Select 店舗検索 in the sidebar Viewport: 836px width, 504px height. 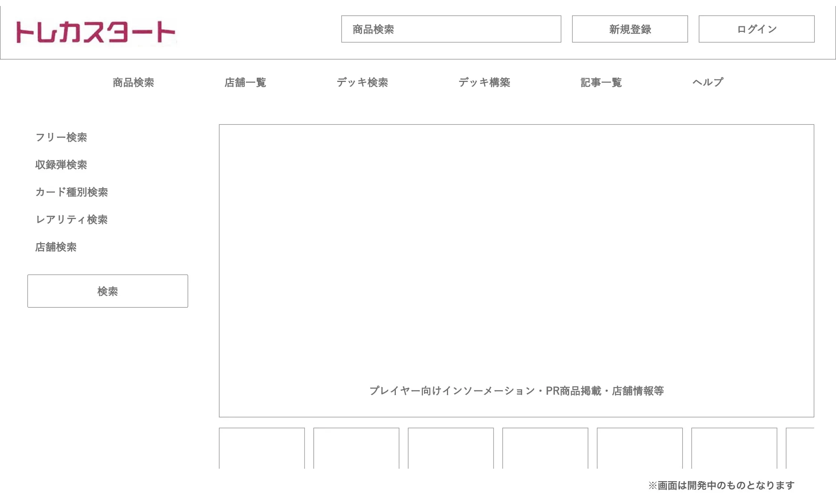(x=56, y=247)
